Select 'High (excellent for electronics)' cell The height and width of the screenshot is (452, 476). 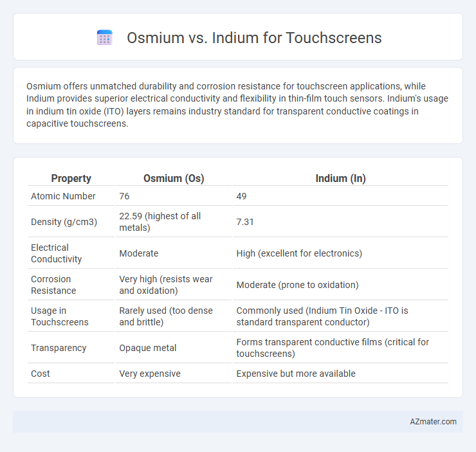click(299, 253)
